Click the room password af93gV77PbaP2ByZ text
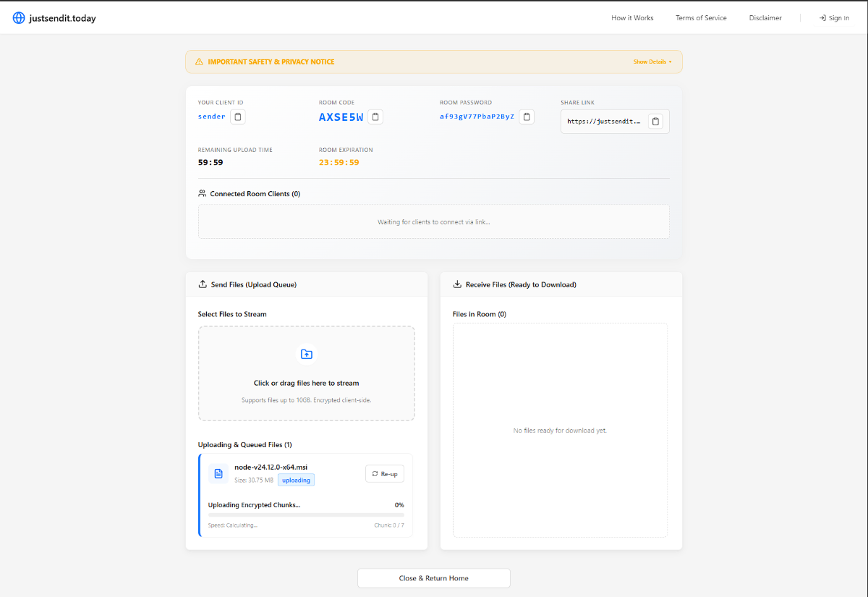This screenshot has height=597, width=868. point(477,116)
